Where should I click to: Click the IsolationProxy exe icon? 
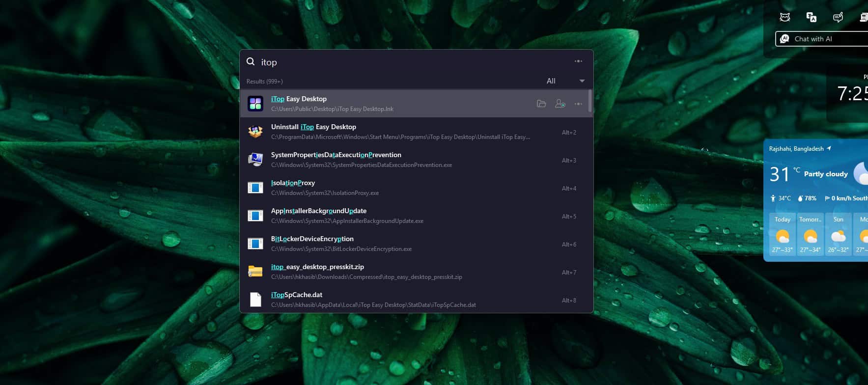(x=255, y=188)
